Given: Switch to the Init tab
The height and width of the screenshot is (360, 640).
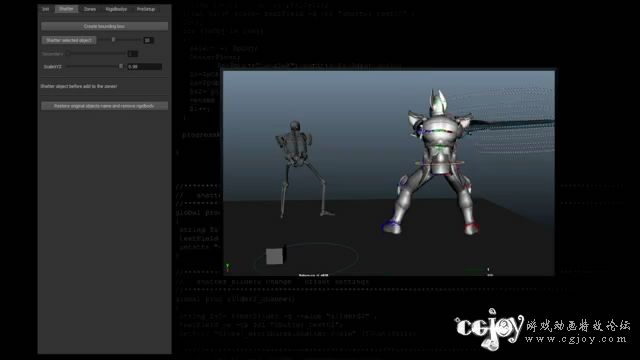Looking at the screenshot, I should click(46, 9).
